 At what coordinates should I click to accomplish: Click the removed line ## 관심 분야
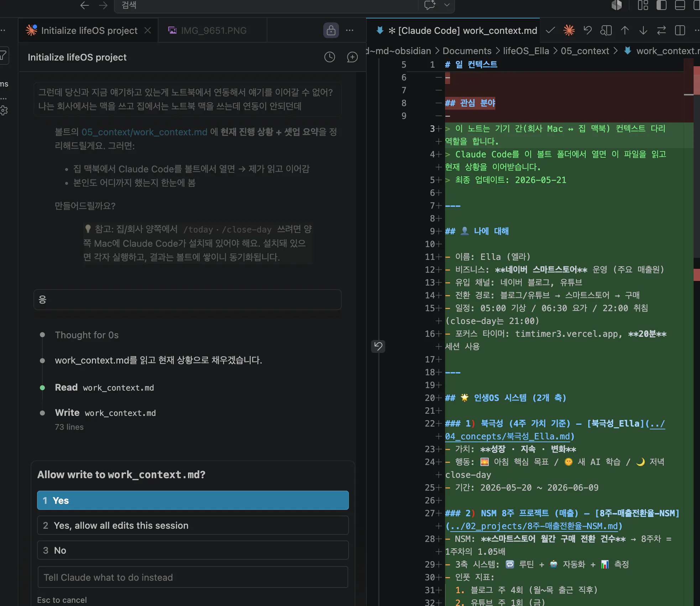(470, 103)
